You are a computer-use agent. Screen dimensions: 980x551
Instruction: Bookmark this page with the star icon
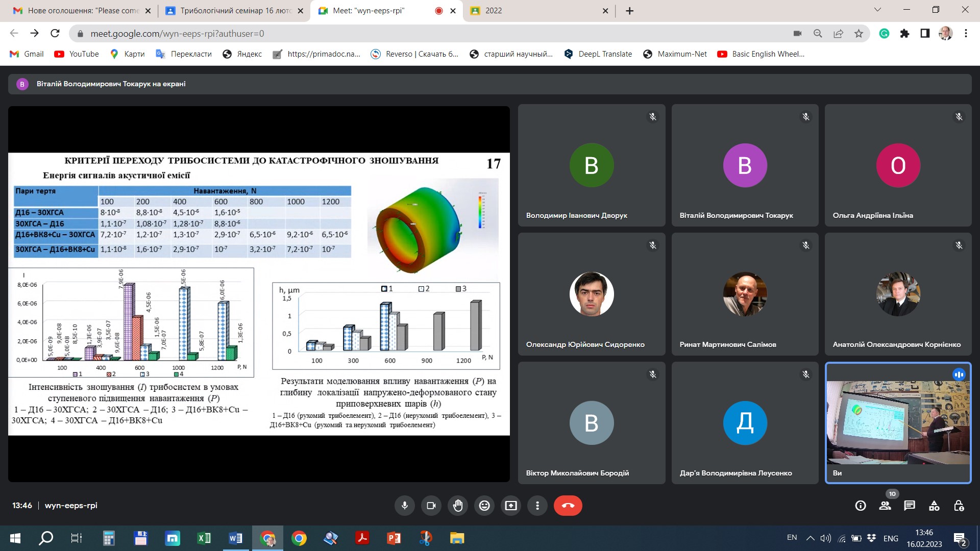point(859,34)
